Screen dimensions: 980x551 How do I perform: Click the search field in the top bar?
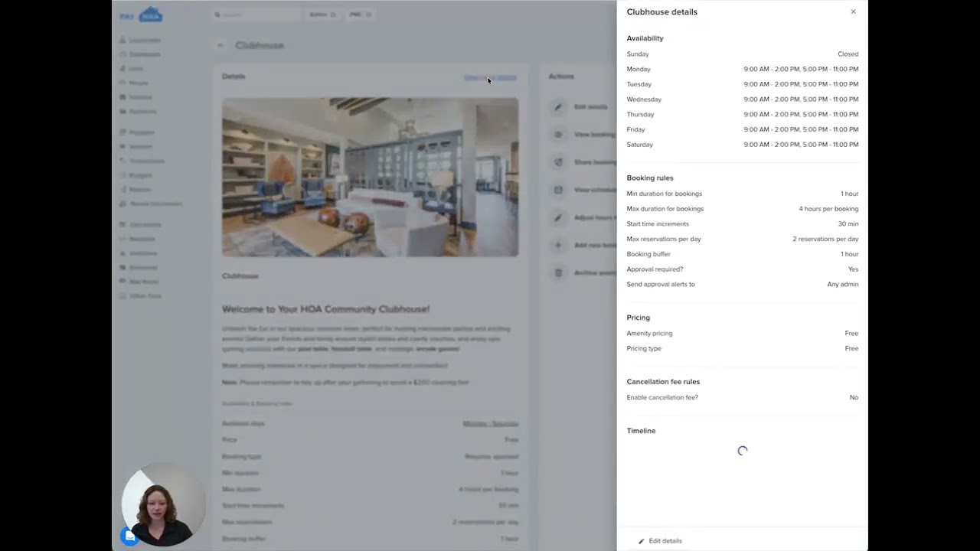pos(256,15)
